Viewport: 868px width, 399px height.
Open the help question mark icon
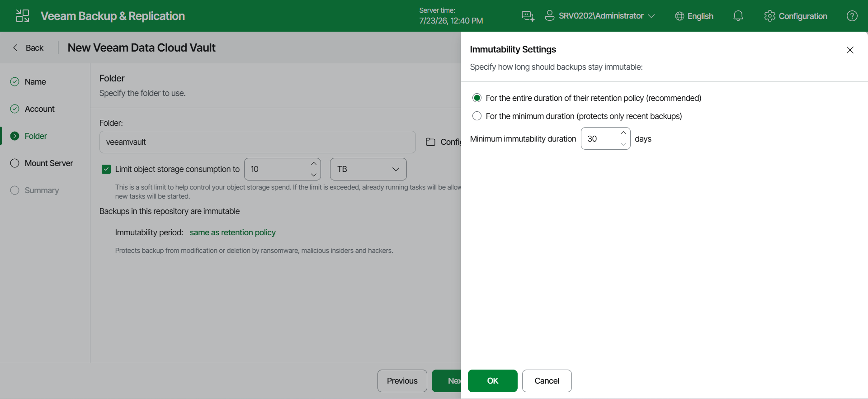(852, 16)
